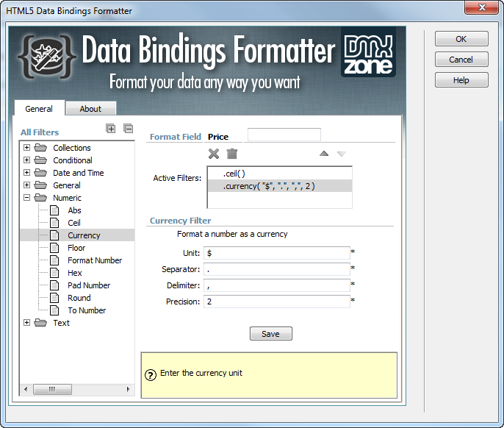Viewport: 504px width, 428px height.
Task: Collapse the Numeric category
Action: point(26,198)
